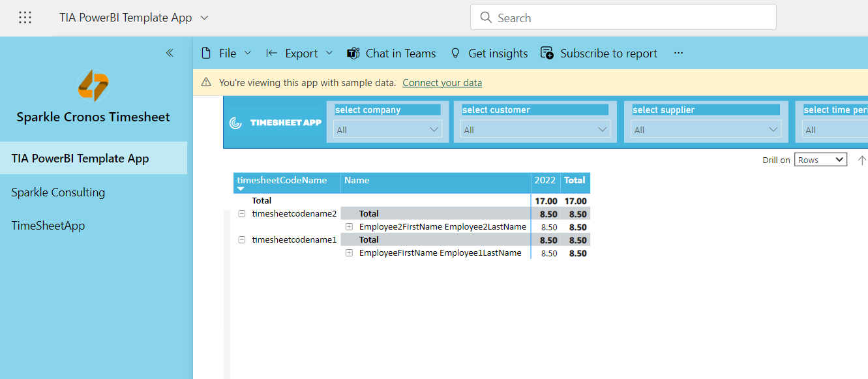Click the warning triangle icon in the banner

(206, 82)
